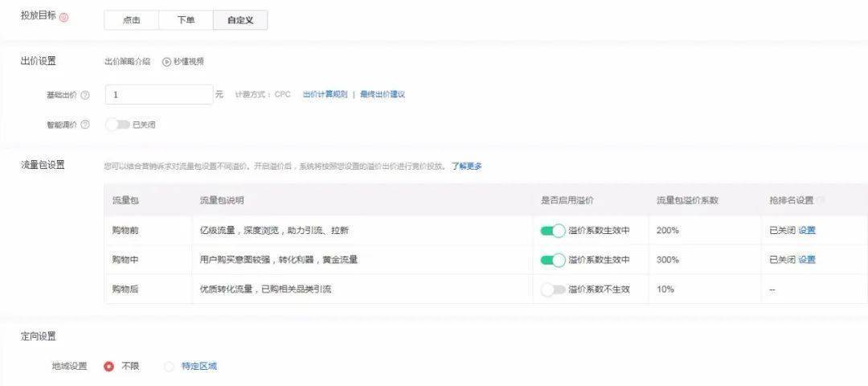Open the 出价计算规则 link
The width and height of the screenshot is (868, 386).
point(325,95)
